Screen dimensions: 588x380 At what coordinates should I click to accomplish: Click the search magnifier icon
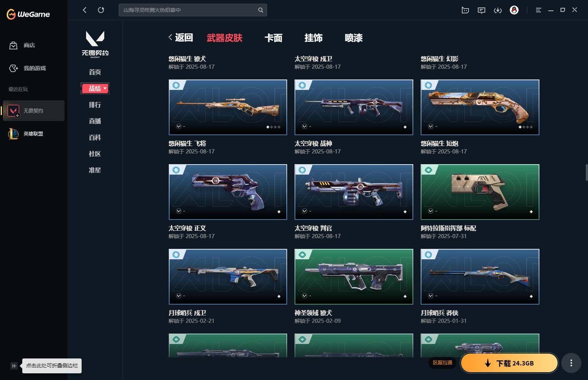click(260, 10)
